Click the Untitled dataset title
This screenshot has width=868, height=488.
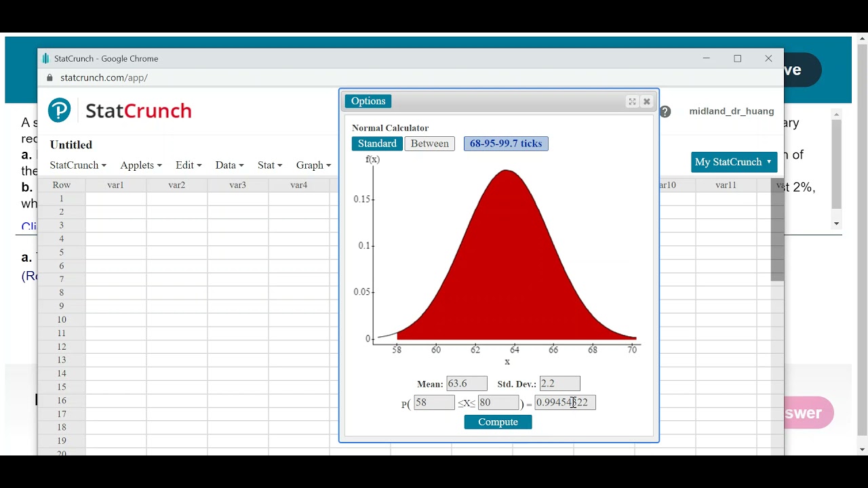71,145
